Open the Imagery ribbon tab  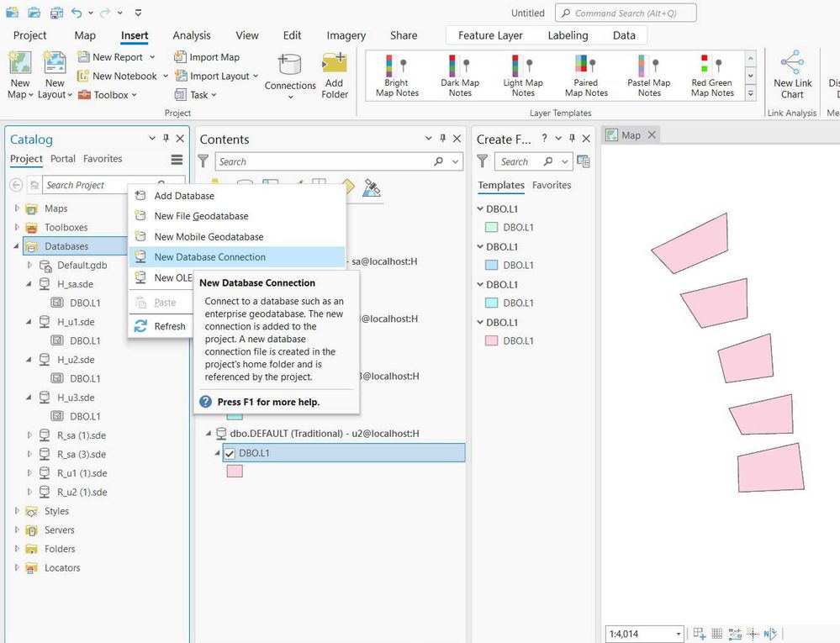point(346,35)
